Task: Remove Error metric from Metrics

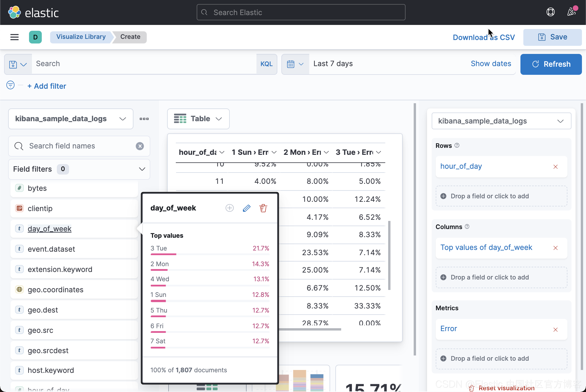Action: coord(555,330)
